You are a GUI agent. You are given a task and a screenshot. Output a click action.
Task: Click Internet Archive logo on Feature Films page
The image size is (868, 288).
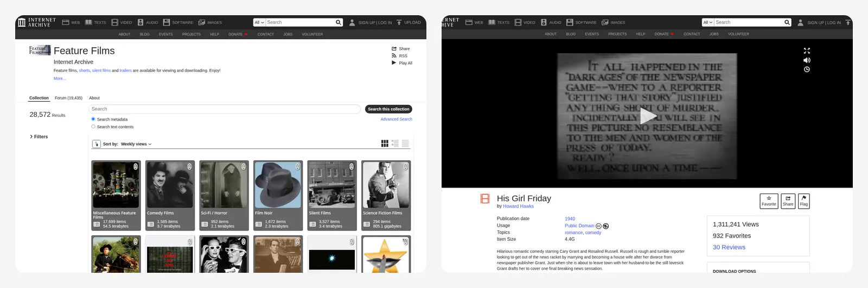37,22
